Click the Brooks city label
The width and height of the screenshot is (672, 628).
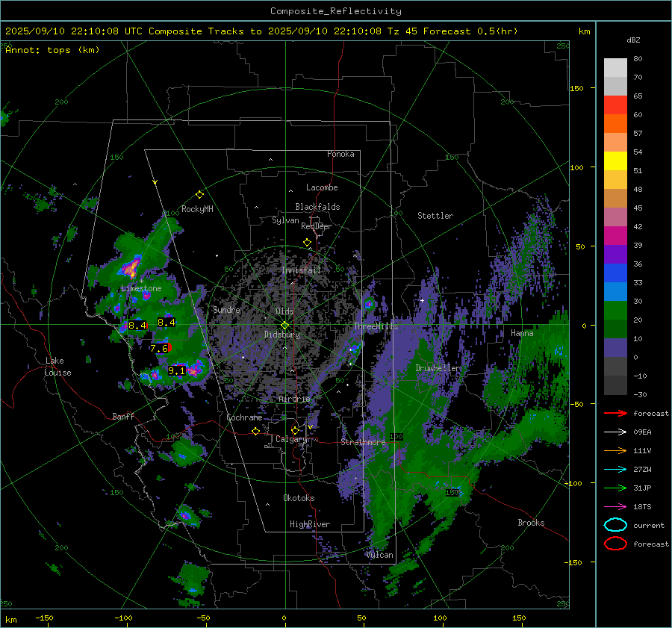pyautogui.click(x=531, y=523)
